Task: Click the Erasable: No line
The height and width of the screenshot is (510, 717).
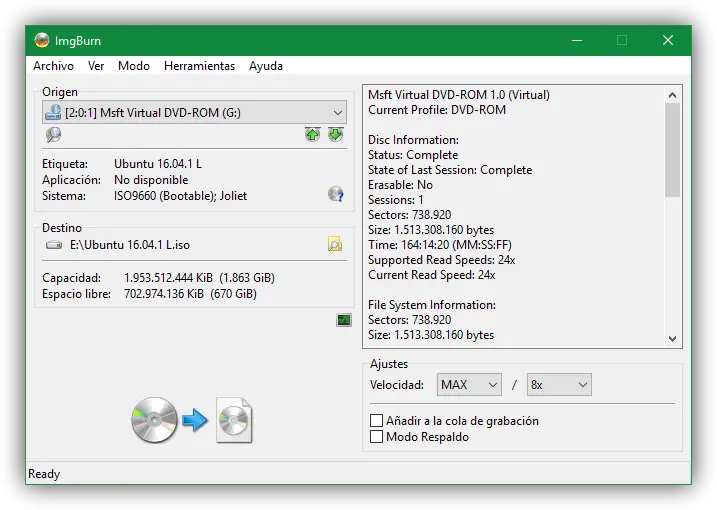Action: pos(400,185)
